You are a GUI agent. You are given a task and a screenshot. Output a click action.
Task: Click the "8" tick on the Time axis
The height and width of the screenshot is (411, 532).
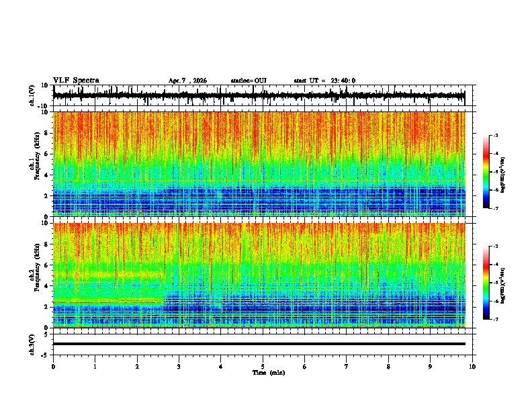pyautogui.click(x=388, y=367)
